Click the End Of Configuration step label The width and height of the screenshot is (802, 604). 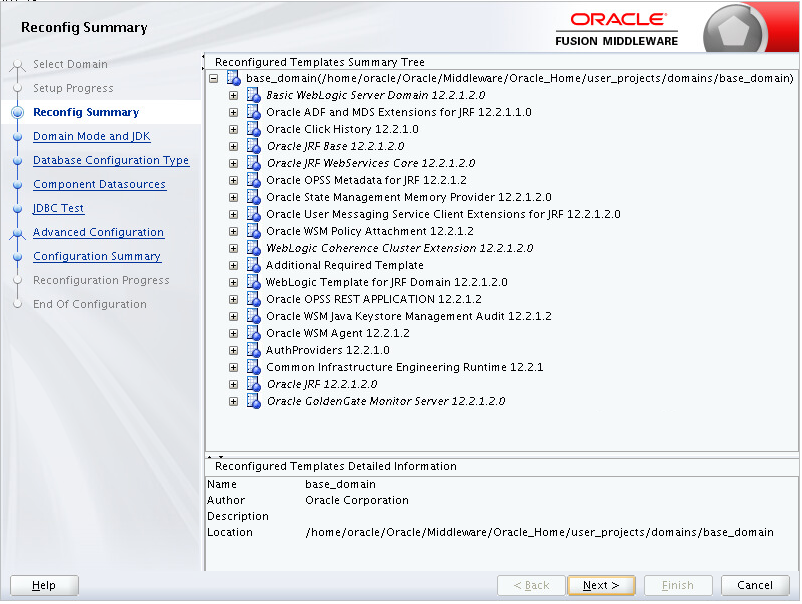pyautogui.click(x=90, y=304)
